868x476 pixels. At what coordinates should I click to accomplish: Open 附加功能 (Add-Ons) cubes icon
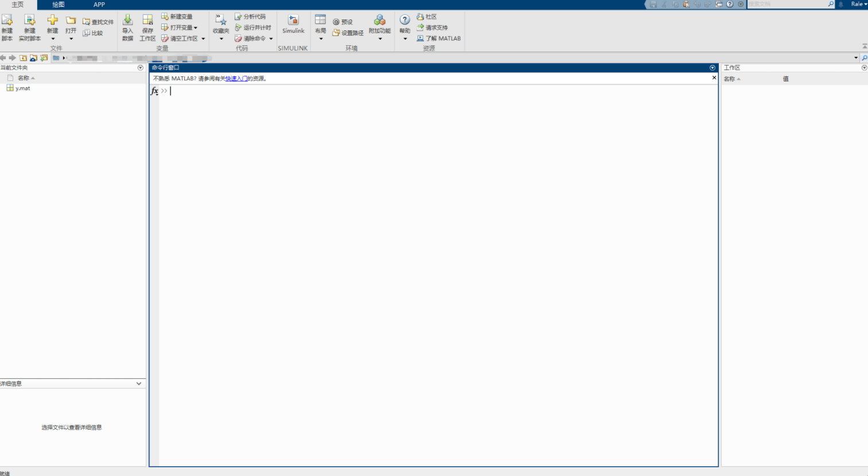pos(379,21)
